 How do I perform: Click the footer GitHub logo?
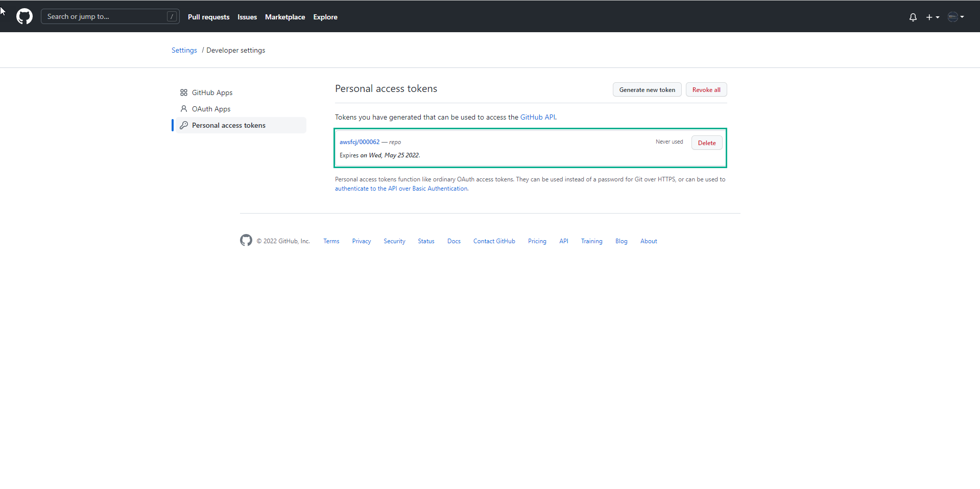tap(246, 240)
